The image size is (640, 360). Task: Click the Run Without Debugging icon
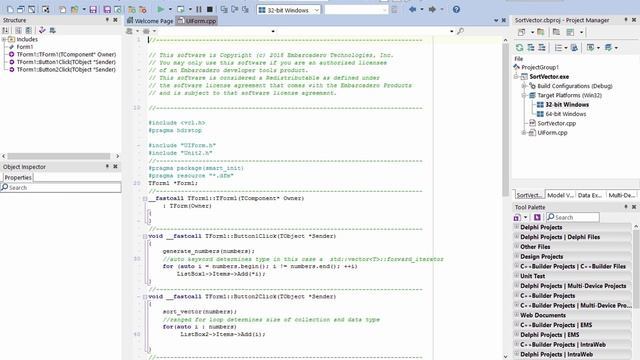tap(180, 9)
